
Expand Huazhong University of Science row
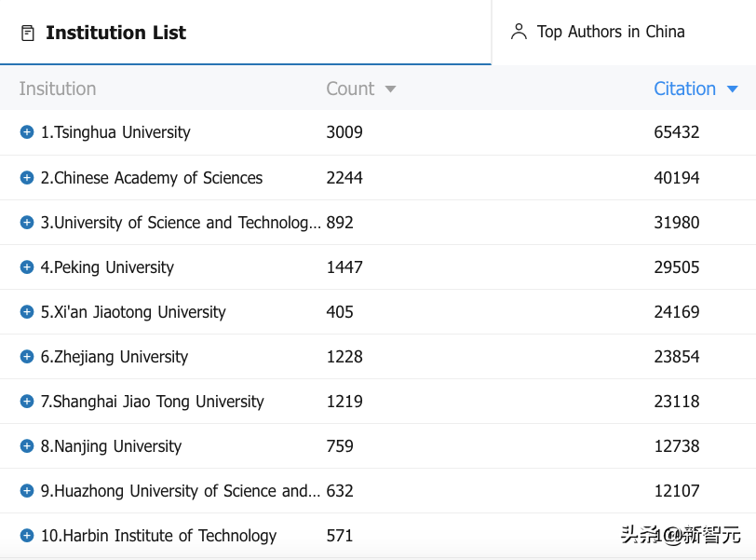tap(27, 490)
